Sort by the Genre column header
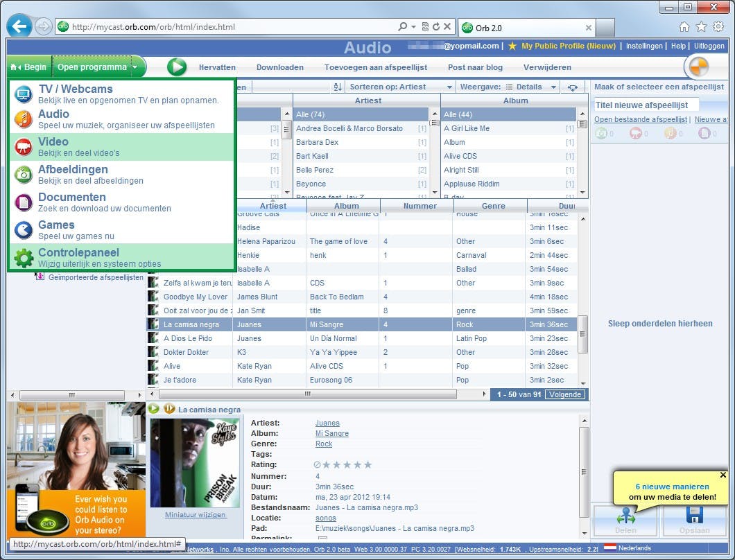 [493, 206]
